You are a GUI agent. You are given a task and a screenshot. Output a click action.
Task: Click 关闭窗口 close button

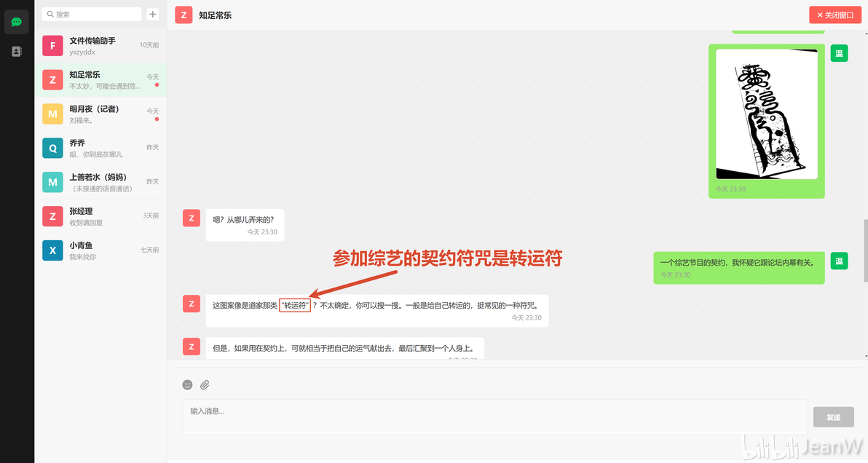[835, 15]
